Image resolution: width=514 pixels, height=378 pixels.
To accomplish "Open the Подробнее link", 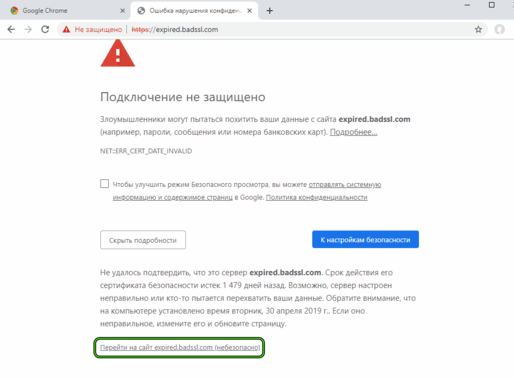I will click(353, 132).
